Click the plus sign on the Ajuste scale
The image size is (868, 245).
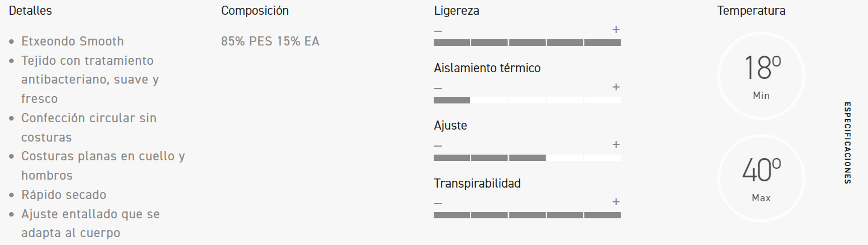[616, 144]
